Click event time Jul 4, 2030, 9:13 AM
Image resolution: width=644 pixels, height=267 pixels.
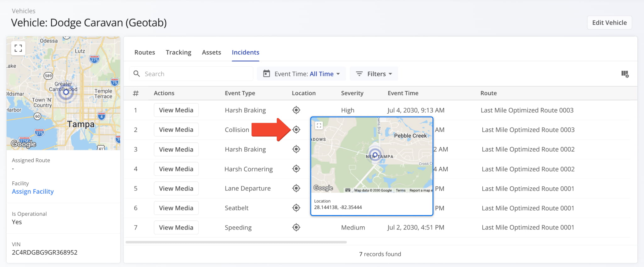(x=416, y=110)
